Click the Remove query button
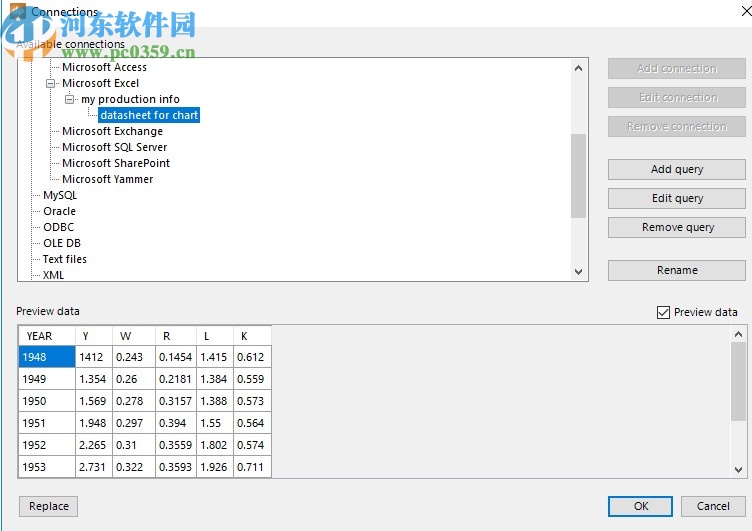The width and height of the screenshot is (752, 531). click(677, 227)
